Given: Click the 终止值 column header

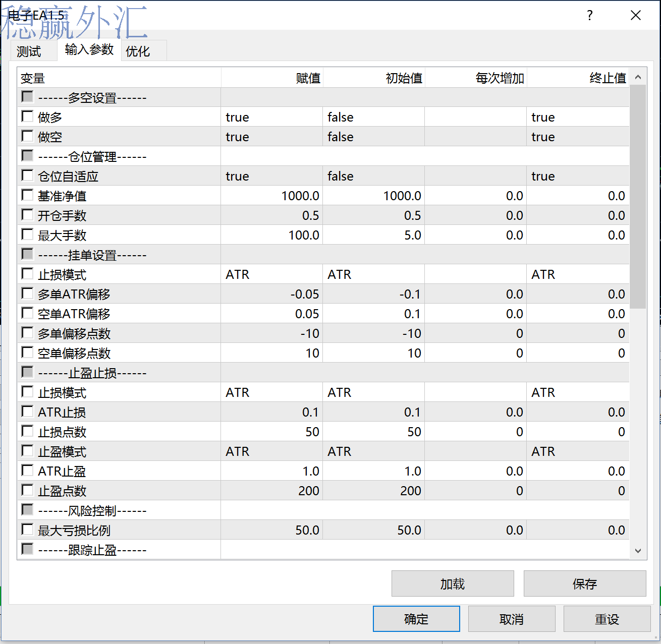Looking at the screenshot, I should pyautogui.click(x=578, y=78).
